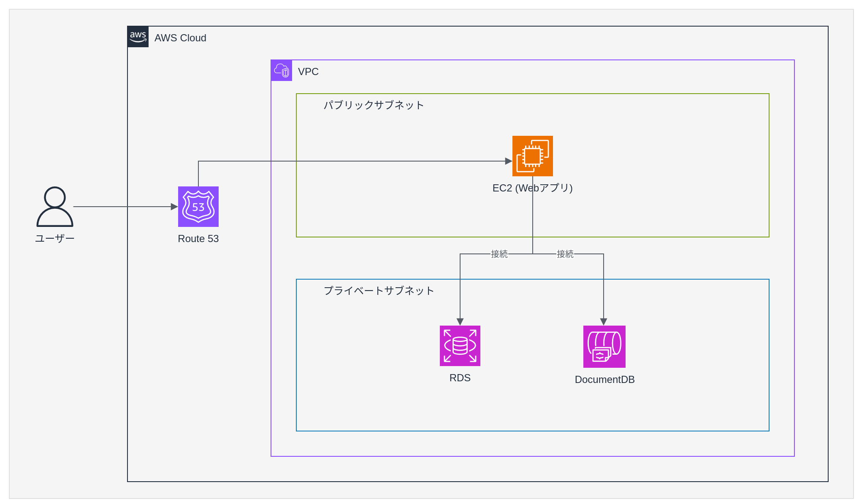Image resolution: width=859 pixels, height=504 pixels.
Task: Click the EC2 (Webアプリ) text label
Action: [532, 188]
